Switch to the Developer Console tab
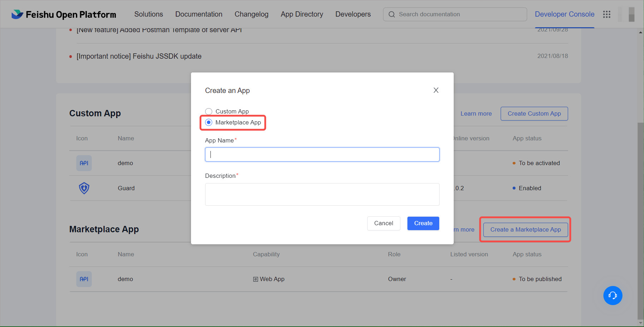Screen dimensions: 644x327 pos(564,14)
